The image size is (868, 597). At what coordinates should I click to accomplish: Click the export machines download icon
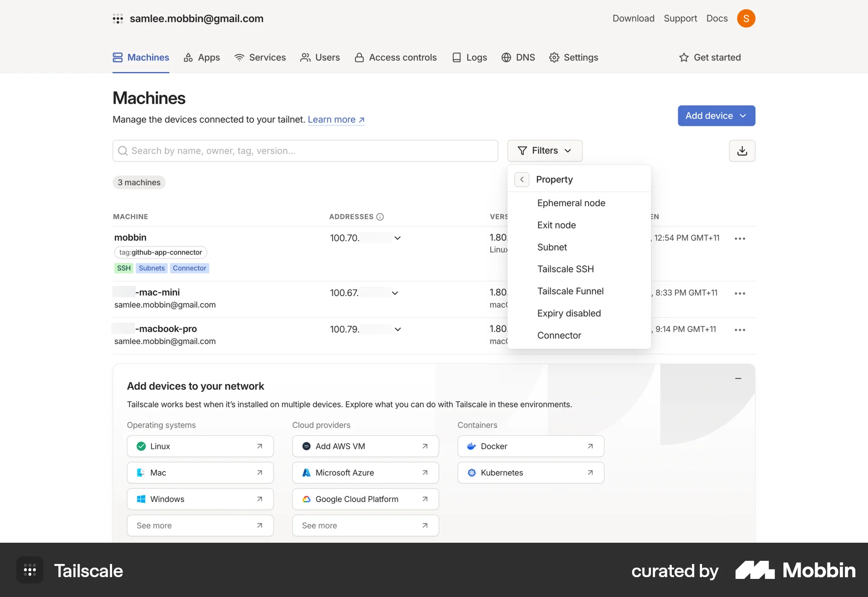(742, 151)
